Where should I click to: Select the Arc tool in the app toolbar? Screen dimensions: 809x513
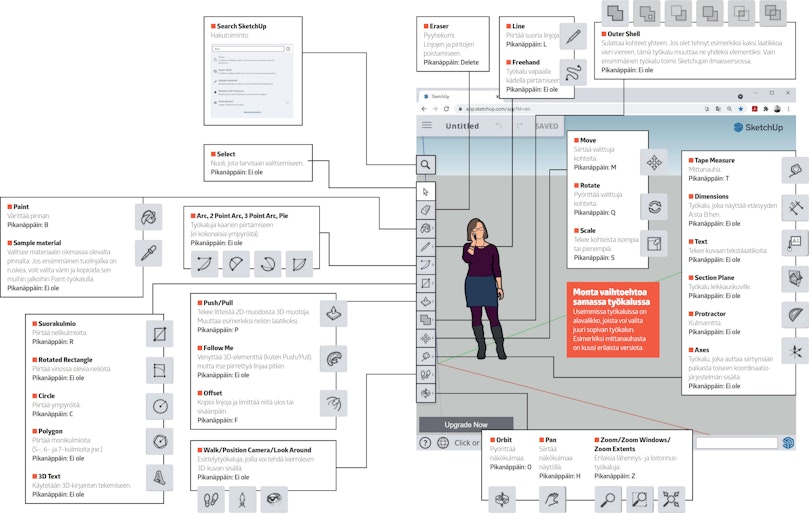(426, 265)
